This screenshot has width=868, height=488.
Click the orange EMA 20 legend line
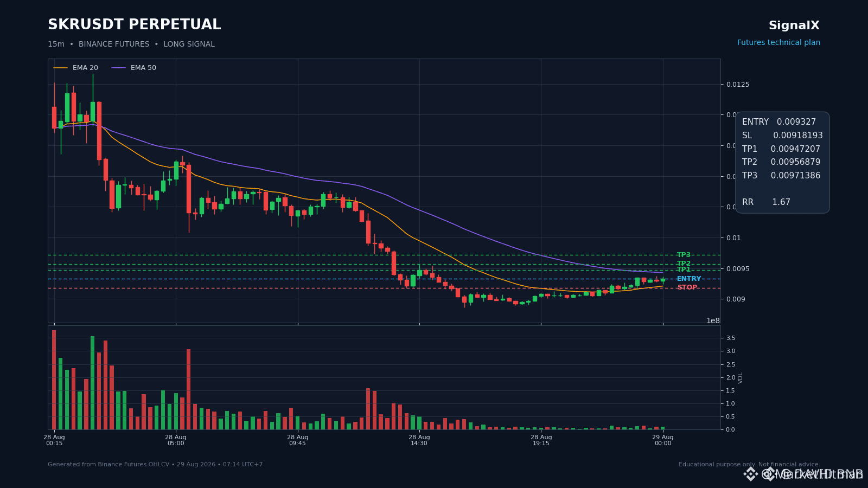click(61, 68)
